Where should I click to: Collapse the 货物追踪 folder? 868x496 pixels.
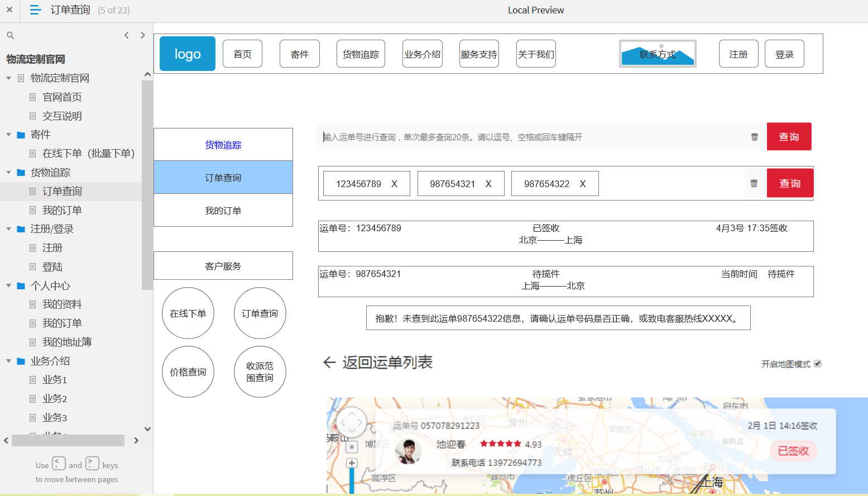click(x=8, y=173)
